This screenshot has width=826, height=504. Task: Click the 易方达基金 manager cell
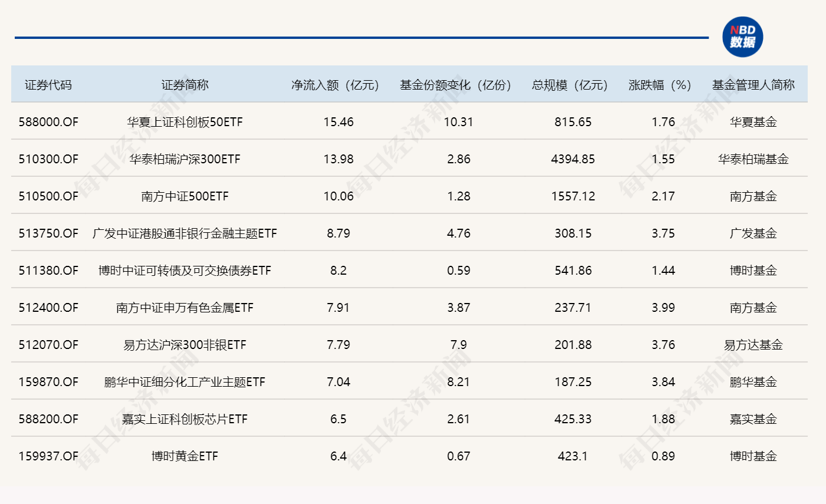tap(753, 345)
